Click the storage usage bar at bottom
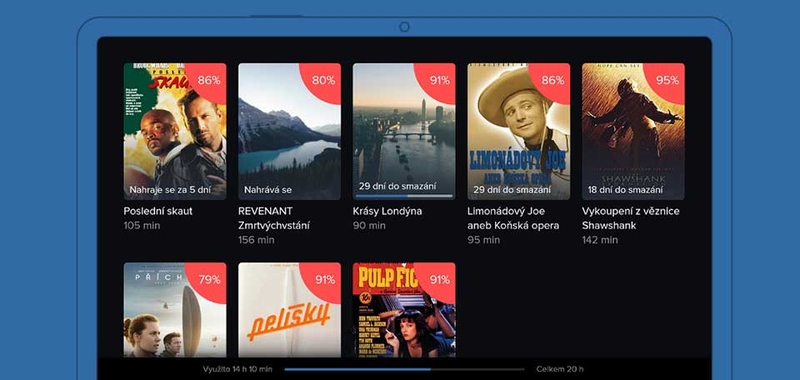800x380 pixels. point(404,369)
